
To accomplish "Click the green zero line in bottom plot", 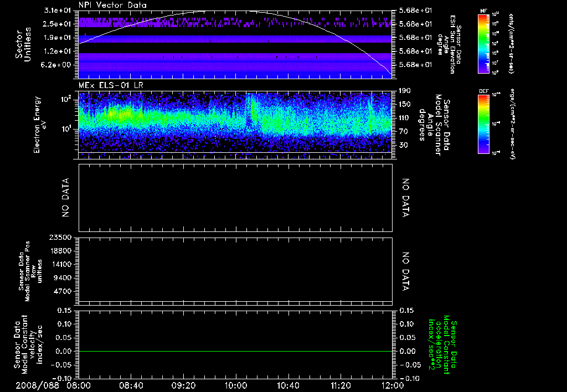I will pos(235,351).
